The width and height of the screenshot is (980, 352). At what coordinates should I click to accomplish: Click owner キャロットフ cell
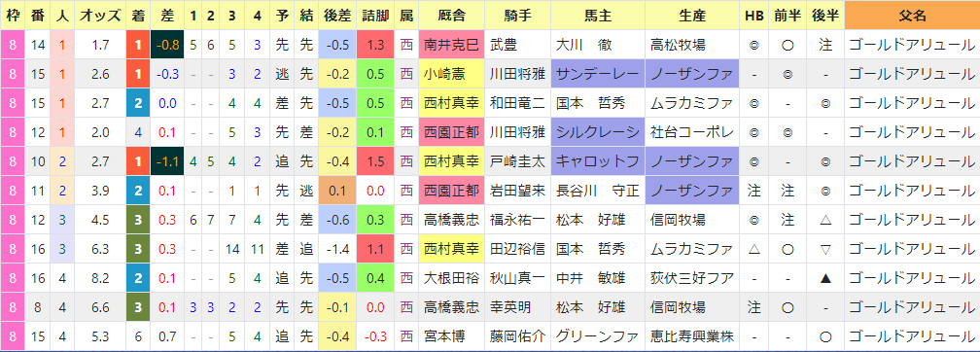(x=598, y=161)
